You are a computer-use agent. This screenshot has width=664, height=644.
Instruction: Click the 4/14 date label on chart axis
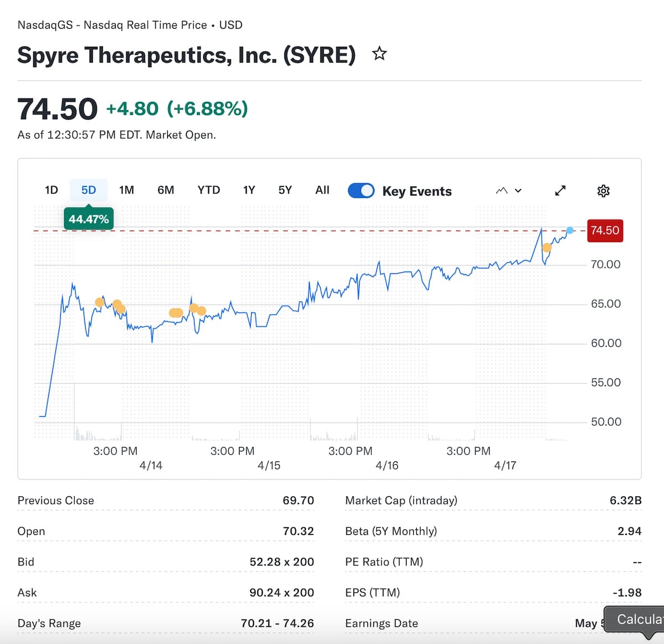(151, 465)
